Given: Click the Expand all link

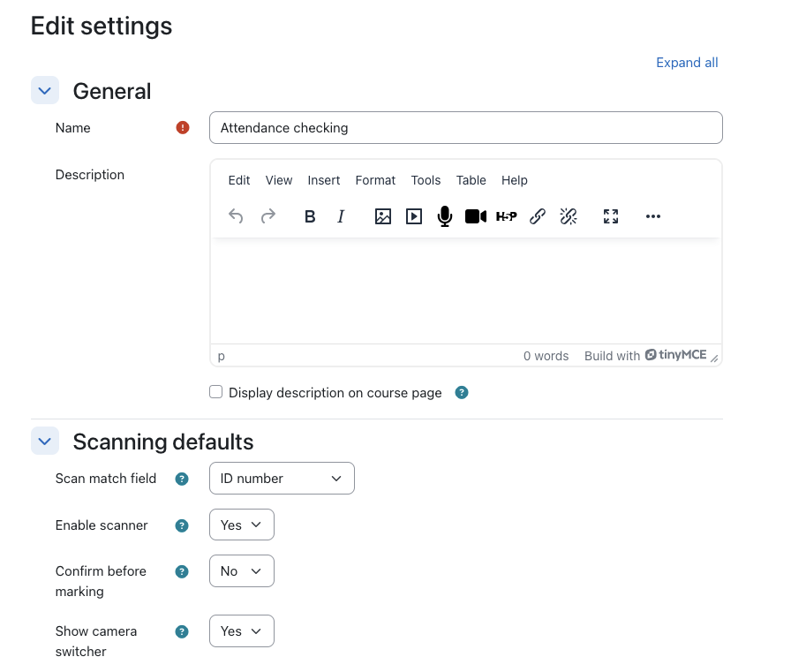Looking at the screenshot, I should pos(687,63).
